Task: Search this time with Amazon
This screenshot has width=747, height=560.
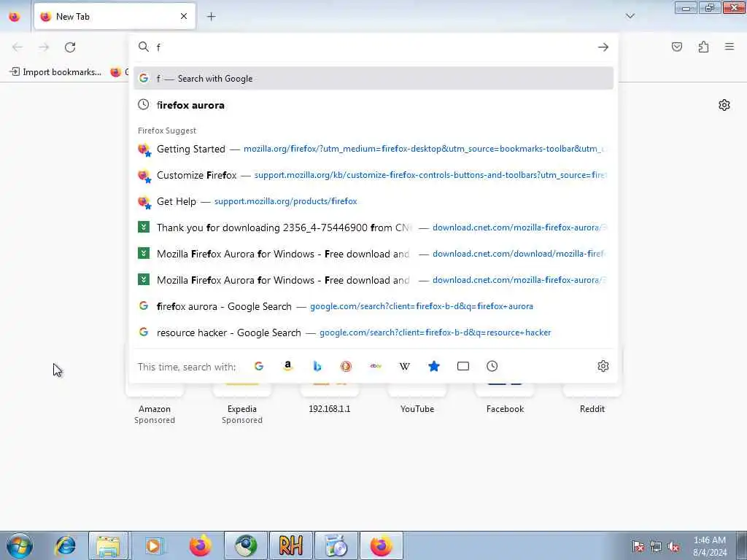Action: pos(287,366)
